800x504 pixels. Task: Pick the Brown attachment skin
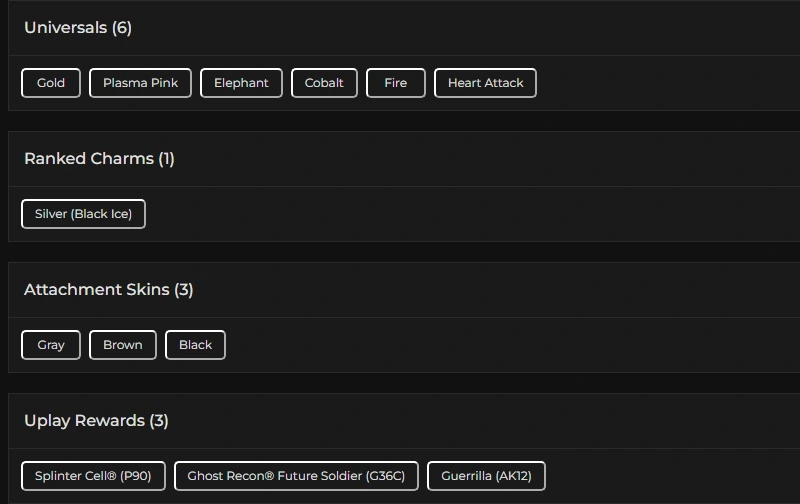click(x=122, y=345)
